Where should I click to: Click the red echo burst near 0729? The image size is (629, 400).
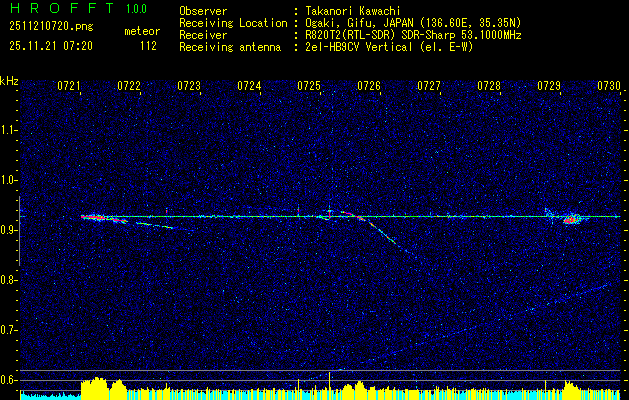tap(570, 219)
